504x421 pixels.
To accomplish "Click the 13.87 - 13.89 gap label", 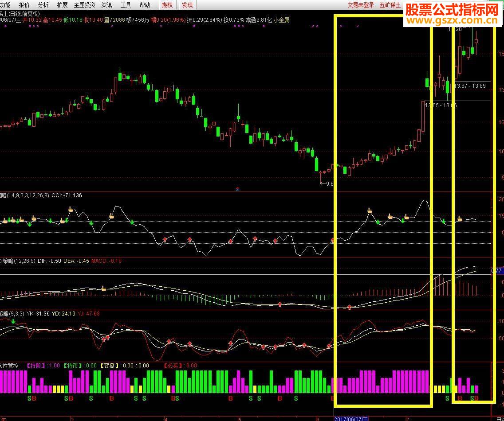I will coord(469,86).
